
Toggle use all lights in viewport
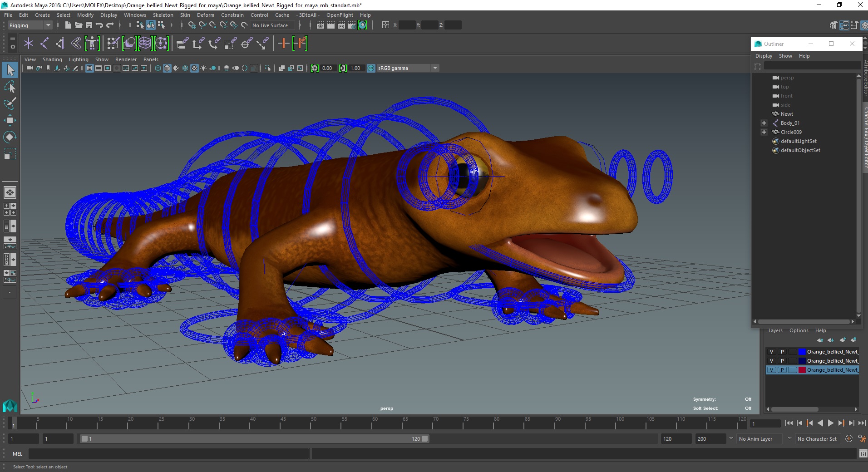tap(203, 68)
